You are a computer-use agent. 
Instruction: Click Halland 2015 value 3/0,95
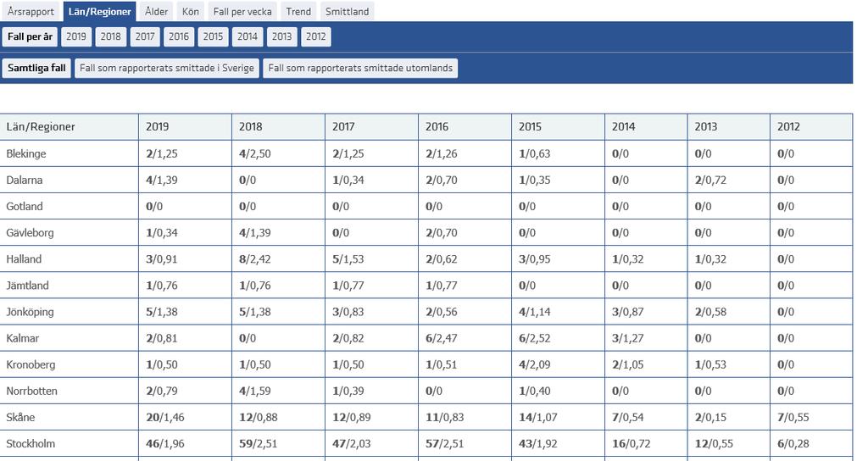click(535, 259)
